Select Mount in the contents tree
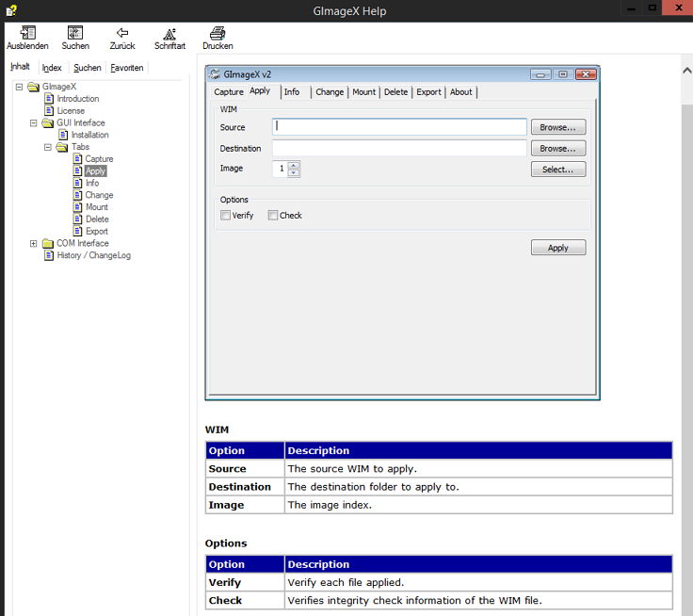This screenshot has width=693, height=616. pos(97,207)
